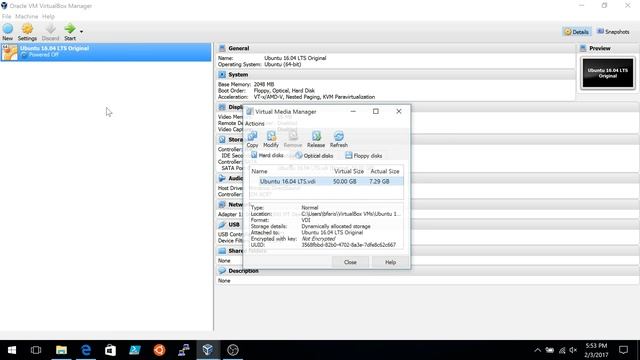Click the Help button in Media Manager
This screenshot has height=360, width=640.
[x=390, y=262]
